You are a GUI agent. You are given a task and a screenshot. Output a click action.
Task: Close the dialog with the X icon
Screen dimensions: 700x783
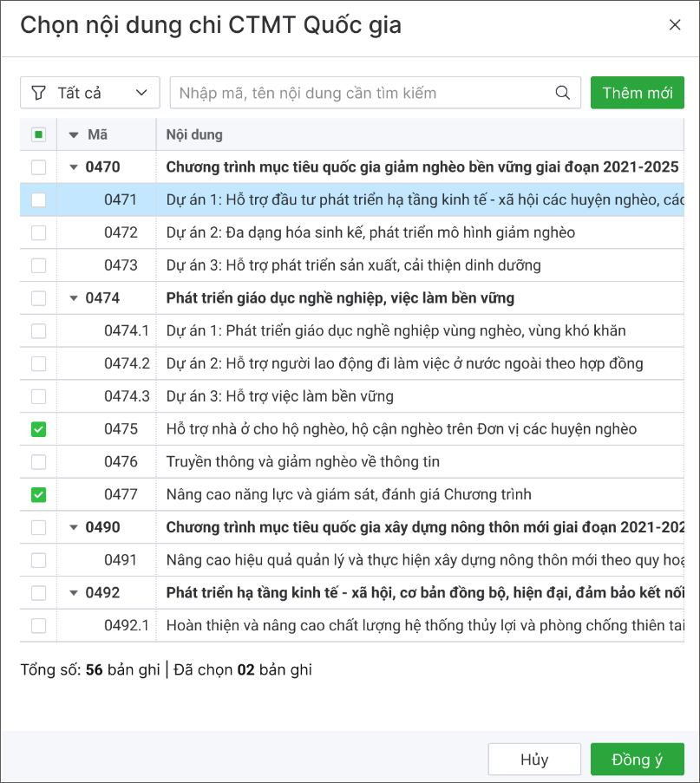674,25
